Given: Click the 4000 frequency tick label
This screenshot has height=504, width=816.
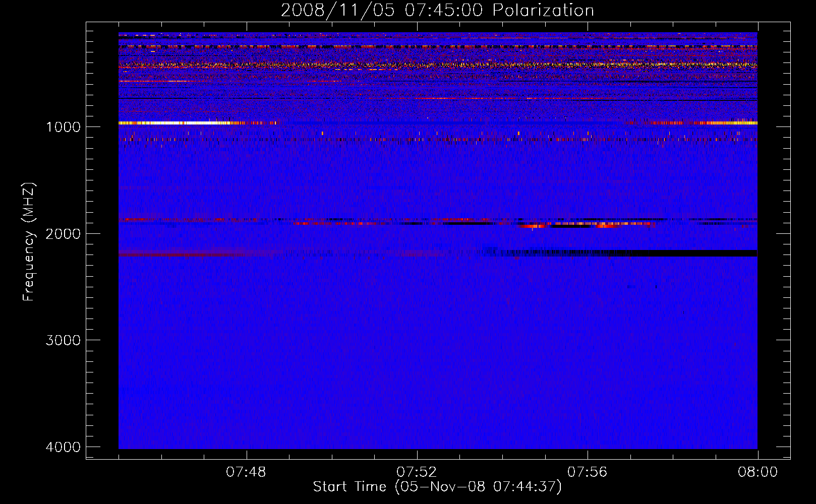Looking at the screenshot, I should (63, 447).
